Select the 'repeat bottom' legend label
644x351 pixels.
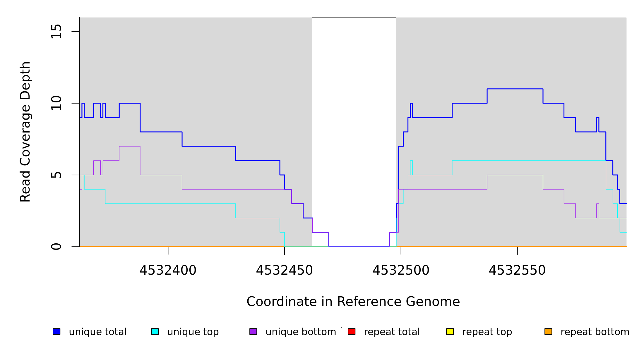point(595,332)
